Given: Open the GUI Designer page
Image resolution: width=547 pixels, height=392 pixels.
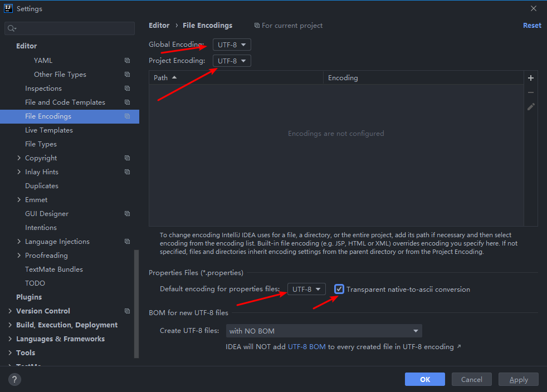Looking at the screenshot, I should click(x=47, y=213).
